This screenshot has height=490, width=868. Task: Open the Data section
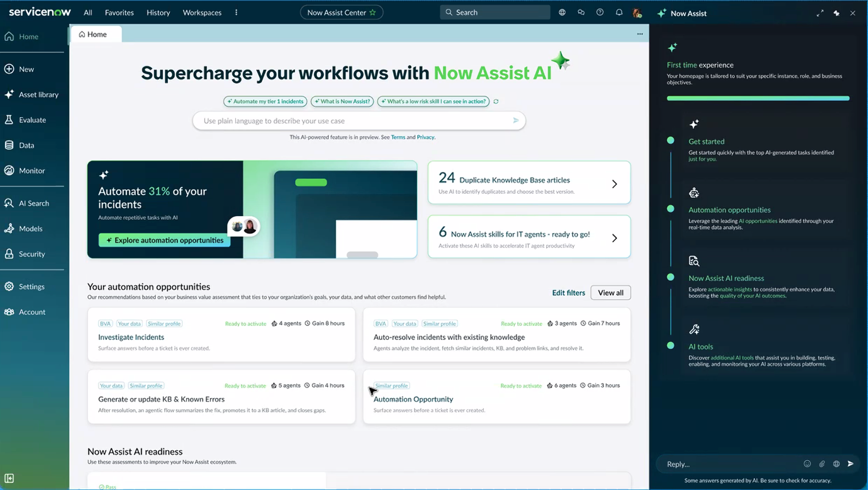pos(20,145)
